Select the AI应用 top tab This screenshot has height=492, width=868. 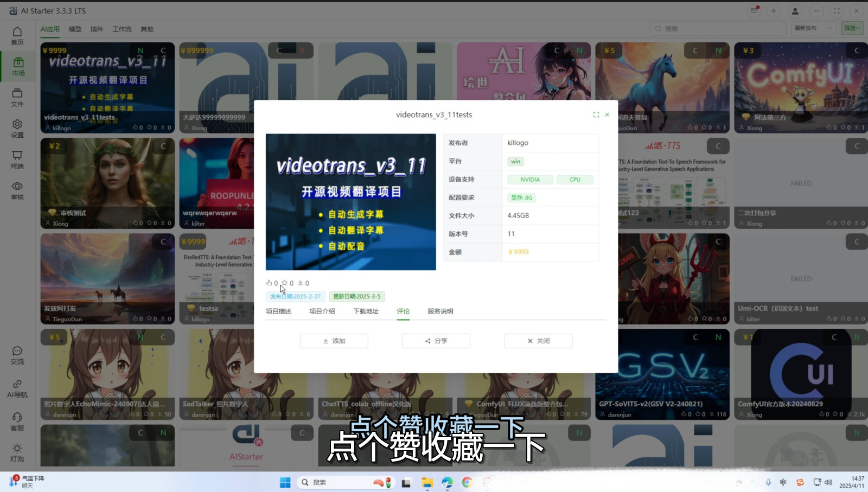click(x=50, y=29)
